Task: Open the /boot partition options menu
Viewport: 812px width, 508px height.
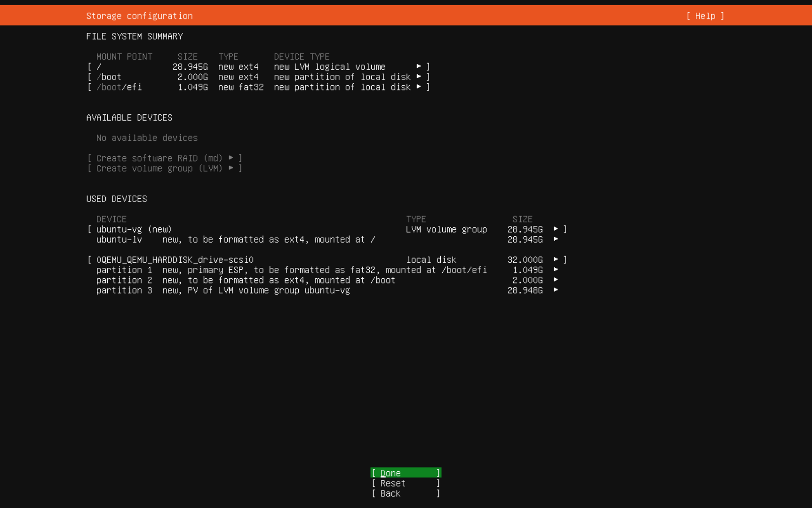Action: click(x=419, y=77)
